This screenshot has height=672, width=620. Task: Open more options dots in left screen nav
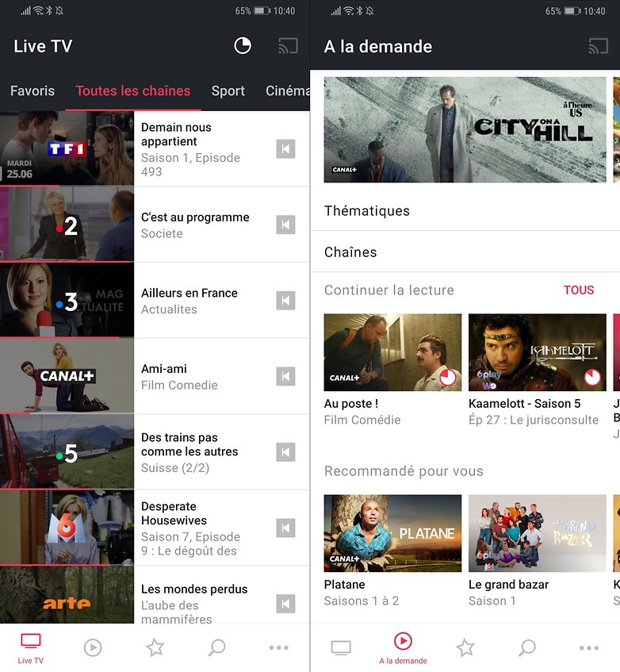coord(279,647)
